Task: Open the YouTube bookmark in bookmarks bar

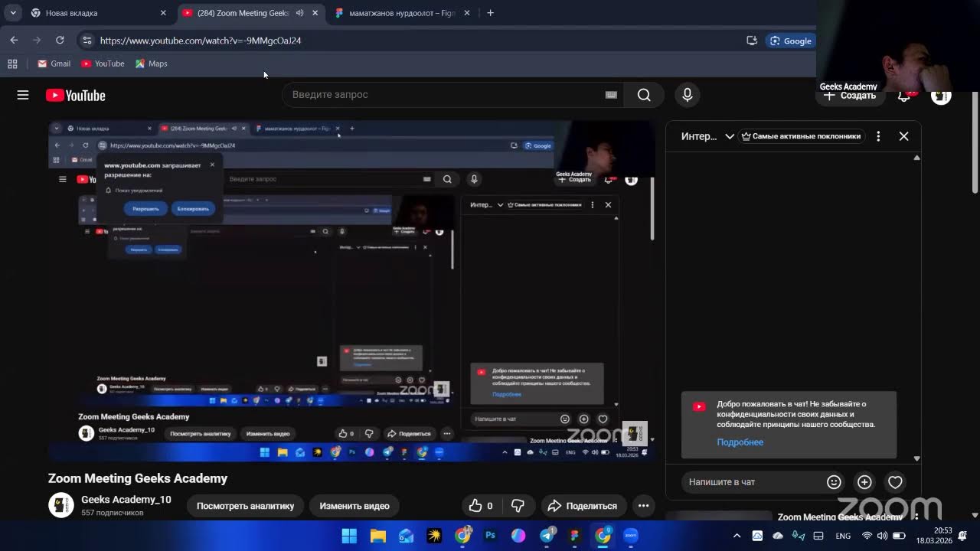Action: pos(103,64)
